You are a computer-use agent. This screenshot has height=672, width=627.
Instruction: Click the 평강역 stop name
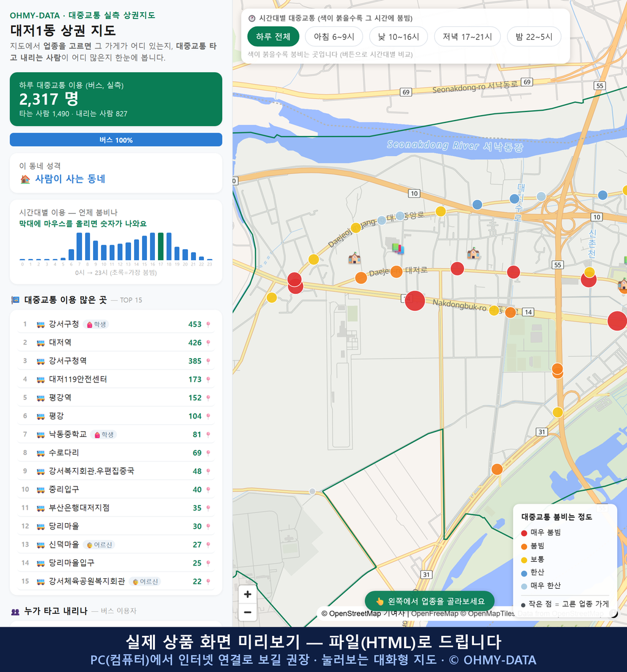coord(60,398)
